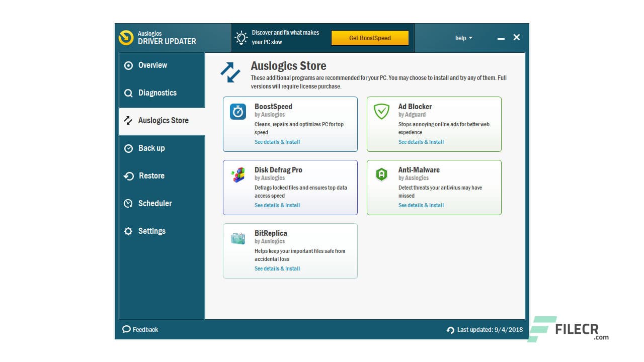This screenshot has height=362, width=644.
Task: Click the Feedback option at the bottom
Action: [140, 329]
